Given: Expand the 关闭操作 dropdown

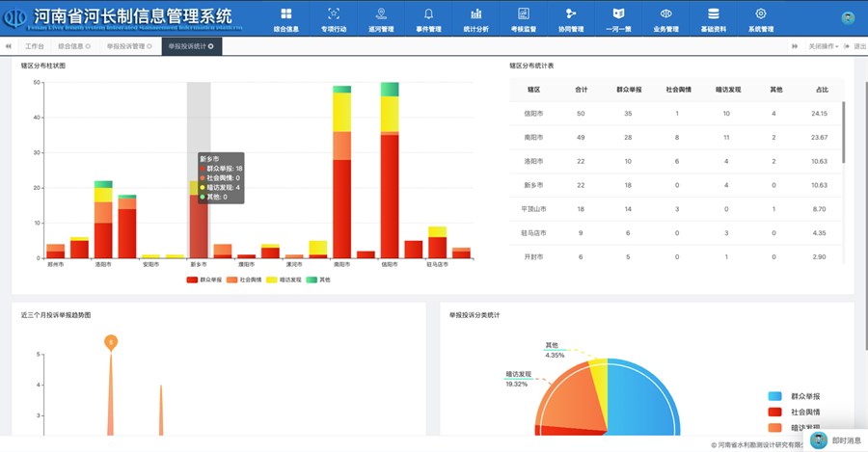Looking at the screenshot, I should point(823,46).
